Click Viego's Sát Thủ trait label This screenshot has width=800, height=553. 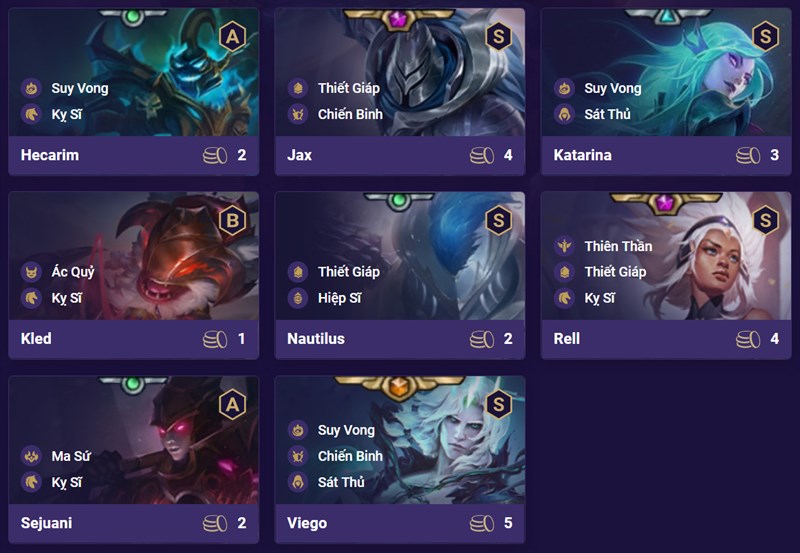point(341,482)
